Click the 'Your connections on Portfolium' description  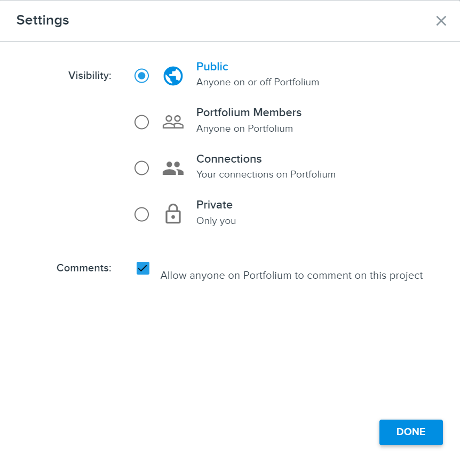pos(266,174)
